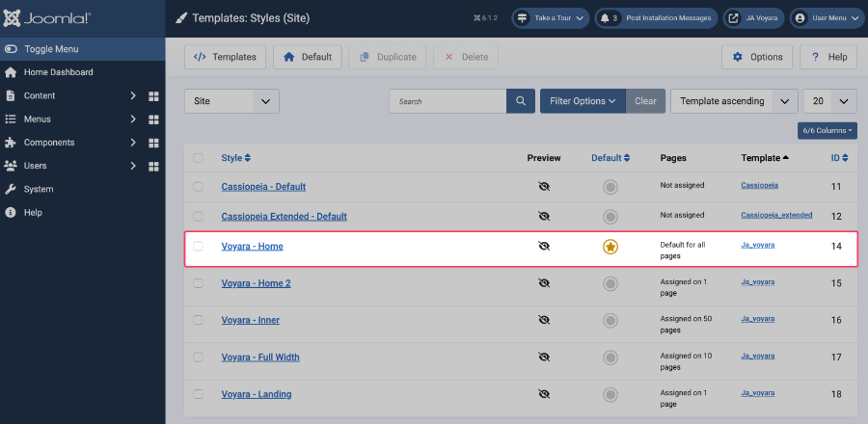Sort by the Default column header
This screenshot has height=424, width=868.
coord(610,158)
